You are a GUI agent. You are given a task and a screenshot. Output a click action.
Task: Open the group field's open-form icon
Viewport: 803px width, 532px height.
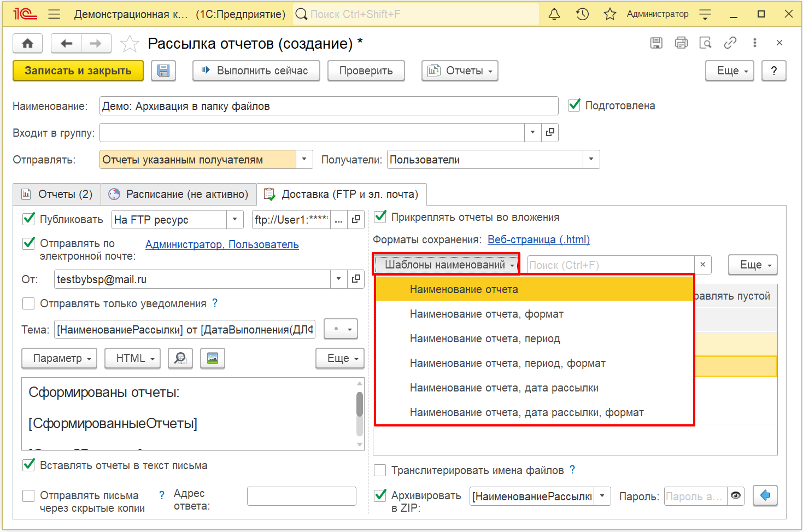550,132
